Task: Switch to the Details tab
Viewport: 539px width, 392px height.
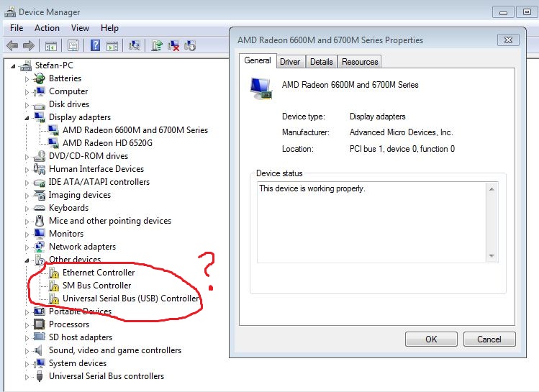Action: point(322,61)
